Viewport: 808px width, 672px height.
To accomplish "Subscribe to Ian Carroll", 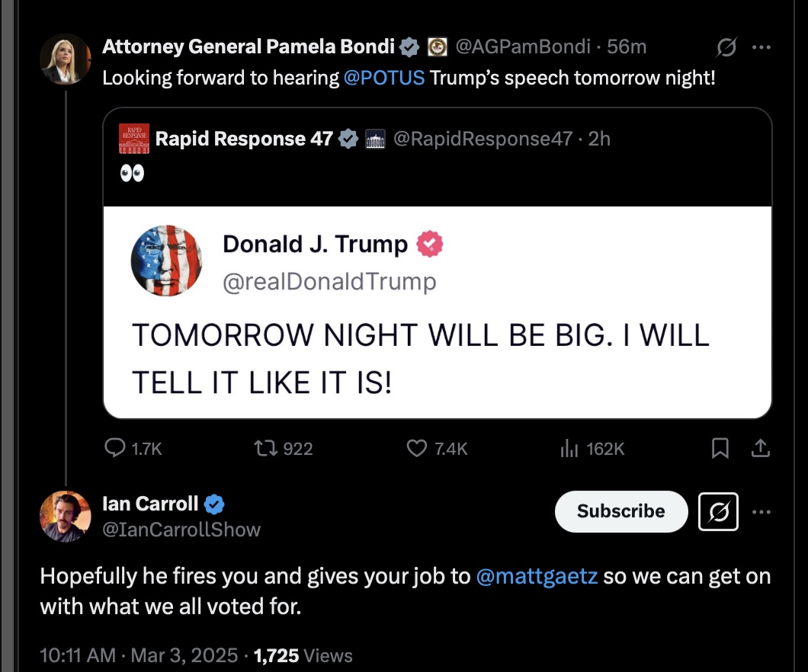I will (621, 511).
